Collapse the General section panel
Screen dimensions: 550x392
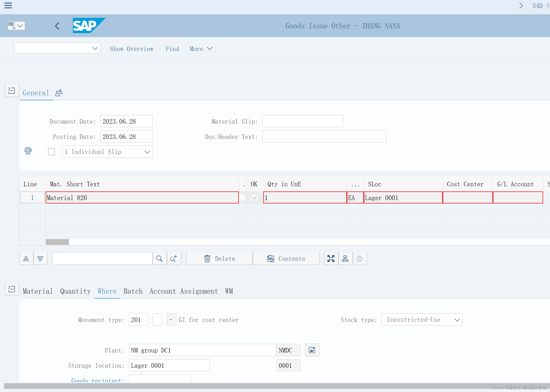(12, 90)
